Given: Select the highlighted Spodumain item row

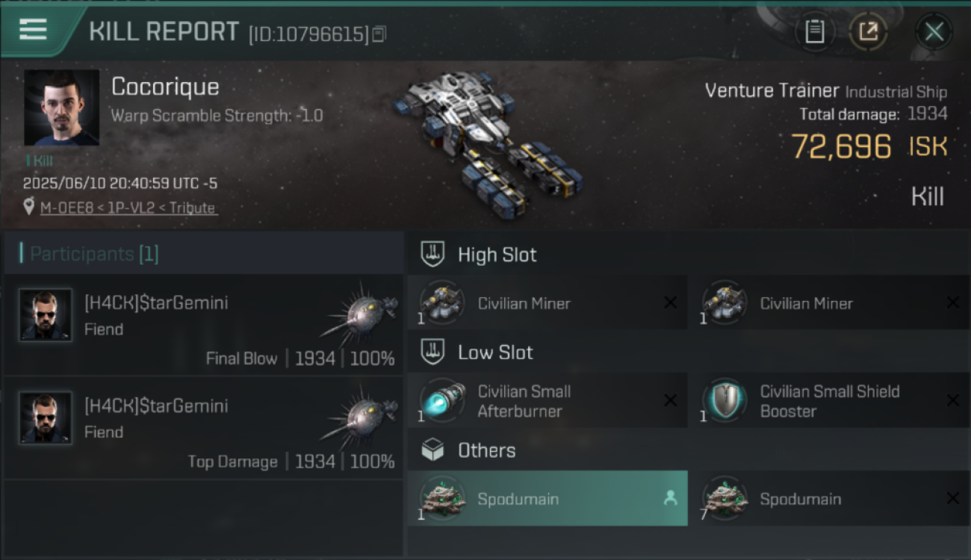Looking at the screenshot, I should pos(547,498).
